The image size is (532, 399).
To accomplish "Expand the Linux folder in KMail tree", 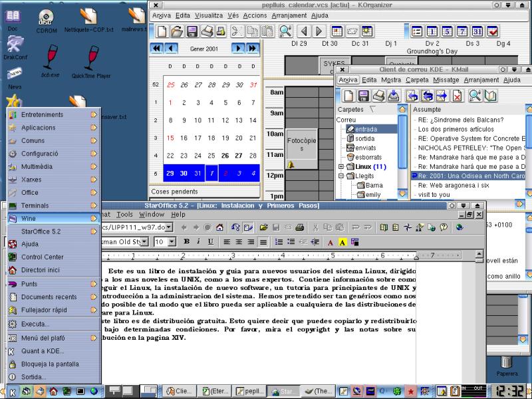I will pos(341,166).
